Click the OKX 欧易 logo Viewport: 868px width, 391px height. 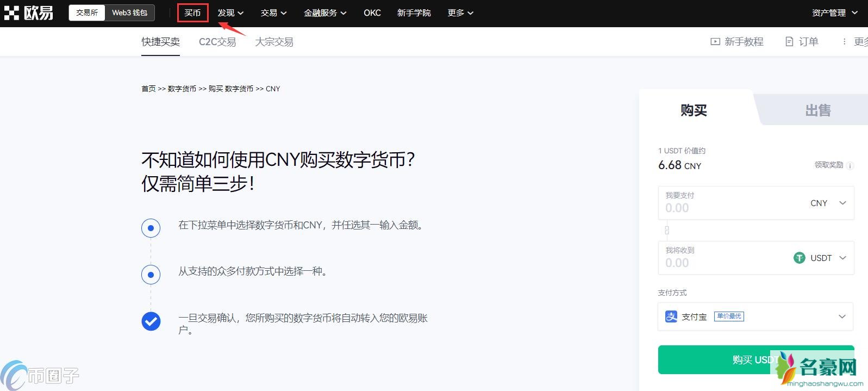(x=29, y=13)
